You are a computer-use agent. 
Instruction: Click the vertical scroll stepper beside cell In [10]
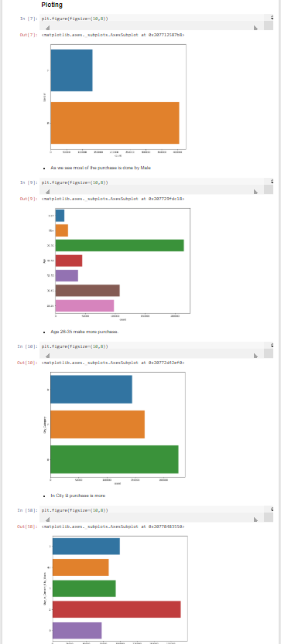(x=272, y=346)
